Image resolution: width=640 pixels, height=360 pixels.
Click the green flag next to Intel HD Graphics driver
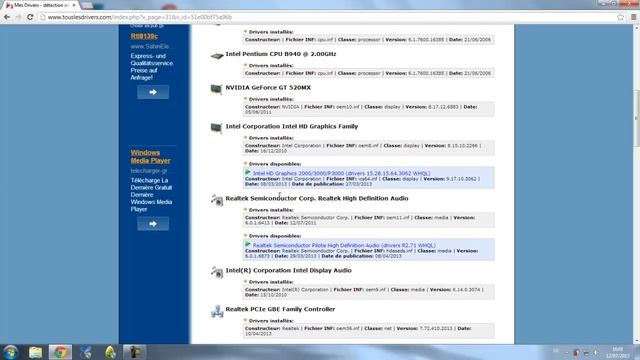point(248,173)
